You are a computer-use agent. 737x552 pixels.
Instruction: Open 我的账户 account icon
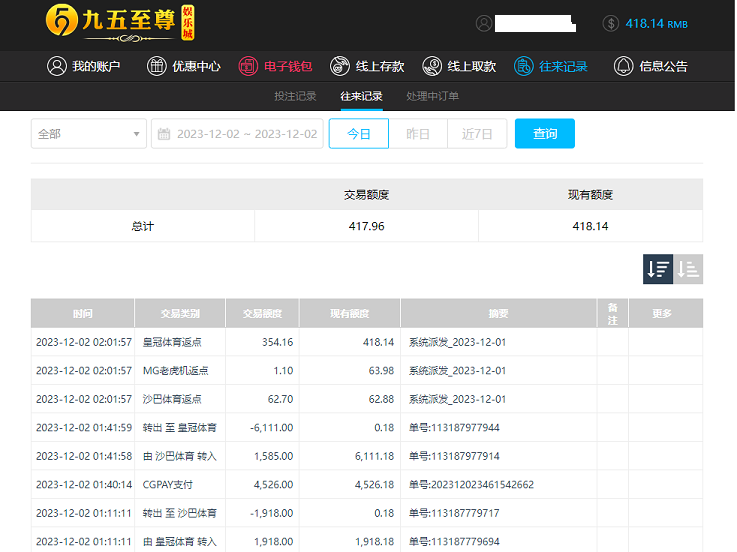pyautogui.click(x=57, y=66)
